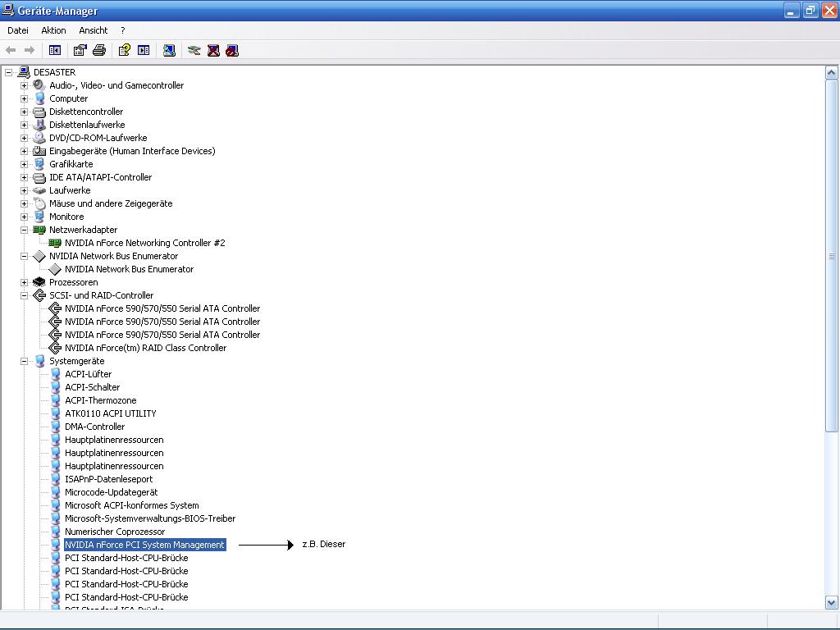The height and width of the screenshot is (630, 840).
Task: Expand the Monitore category
Action: pyautogui.click(x=24, y=217)
